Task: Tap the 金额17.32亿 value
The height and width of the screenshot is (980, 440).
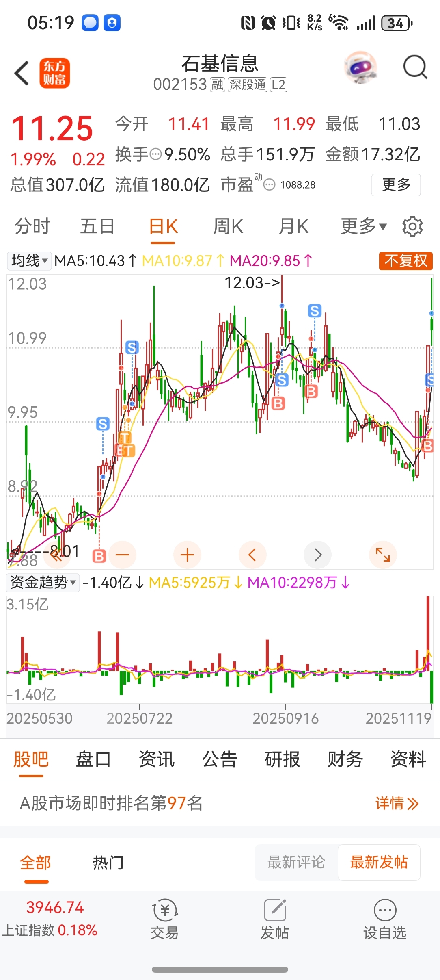Action: tap(373, 154)
